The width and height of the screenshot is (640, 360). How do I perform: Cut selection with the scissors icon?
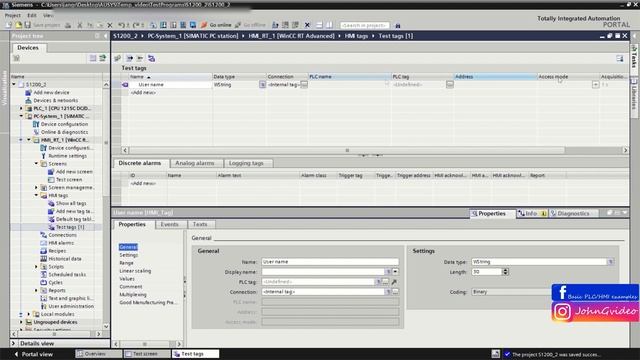80,25
